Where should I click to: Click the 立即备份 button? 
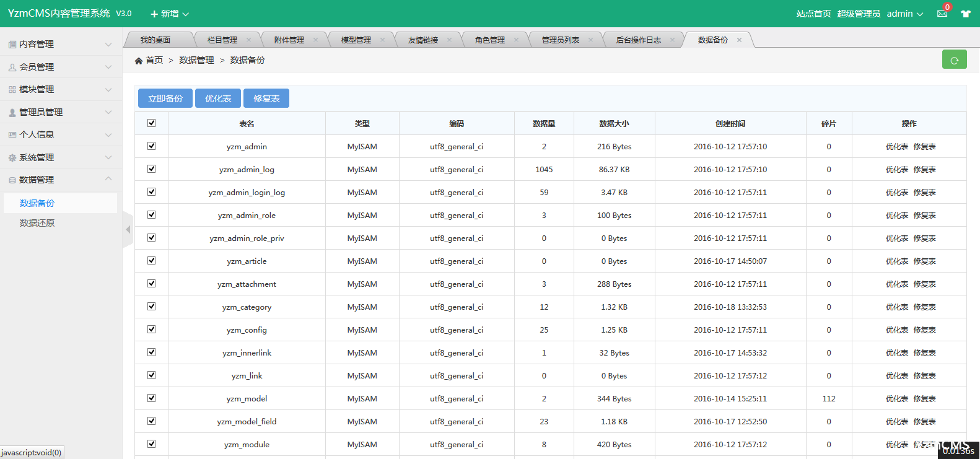coord(165,98)
